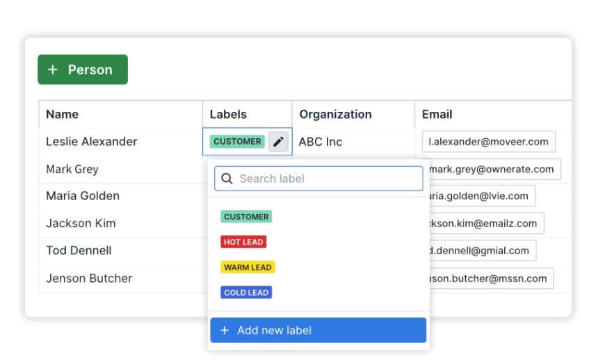
Task: Select CUSTOMER label from dropdown list
Action: pyautogui.click(x=246, y=217)
